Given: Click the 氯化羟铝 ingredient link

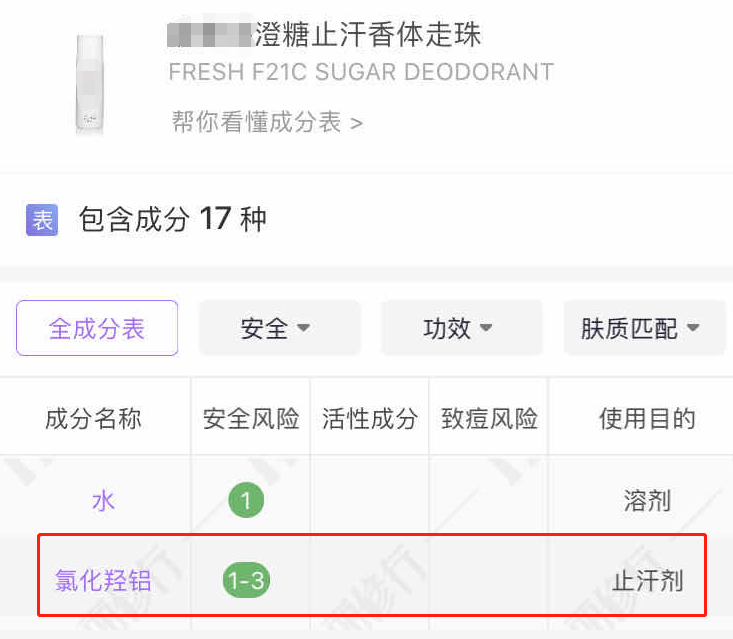Looking at the screenshot, I should 103,580.
